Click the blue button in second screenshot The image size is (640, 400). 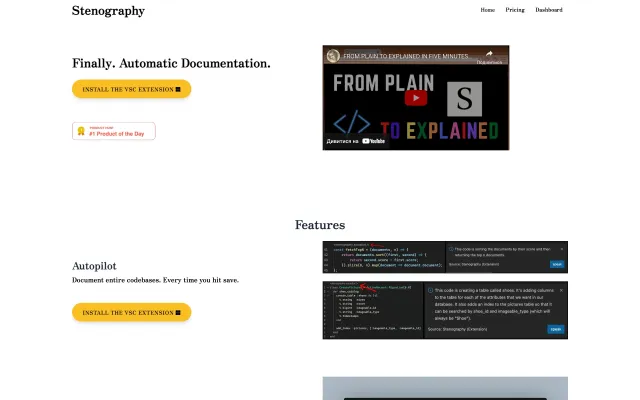556,329
